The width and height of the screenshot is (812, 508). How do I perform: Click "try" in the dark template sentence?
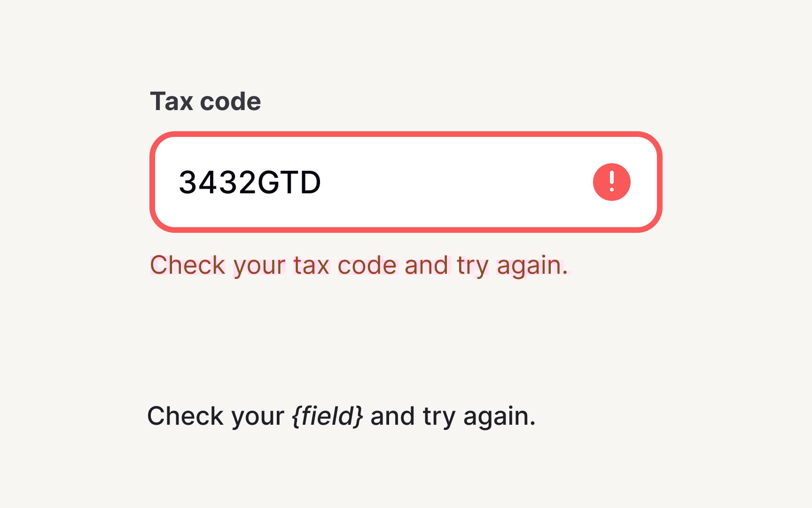pyautogui.click(x=438, y=417)
